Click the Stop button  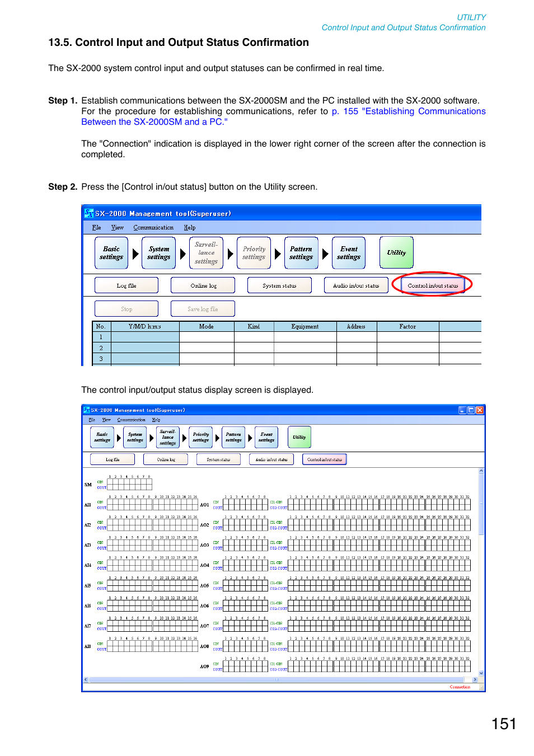127,309
